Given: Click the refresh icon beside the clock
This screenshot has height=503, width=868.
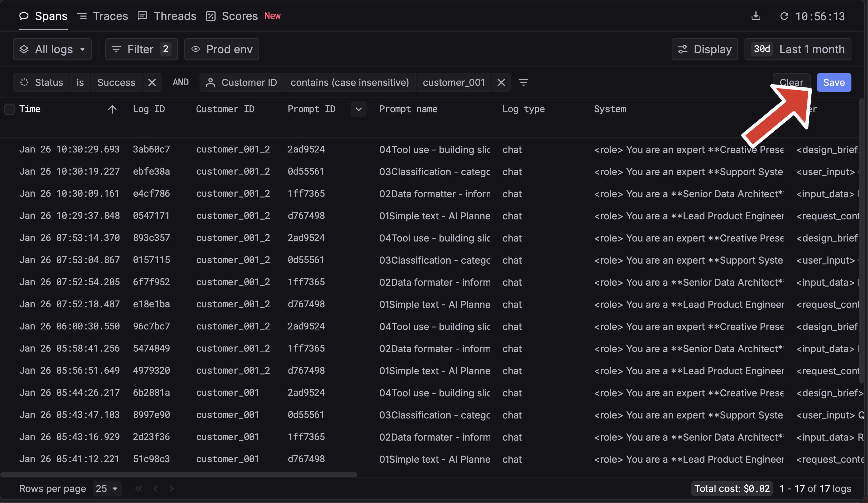Looking at the screenshot, I should pyautogui.click(x=784, y=16).
